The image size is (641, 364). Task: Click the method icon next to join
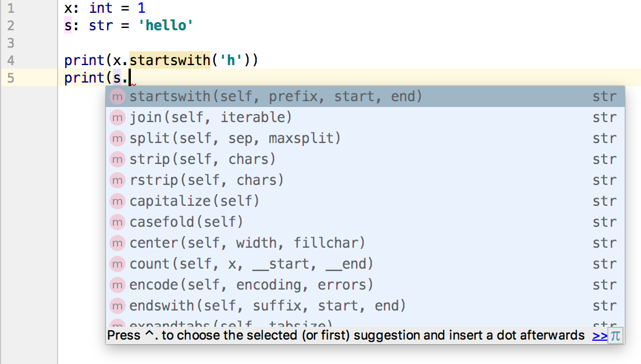[x=118, y=117]
